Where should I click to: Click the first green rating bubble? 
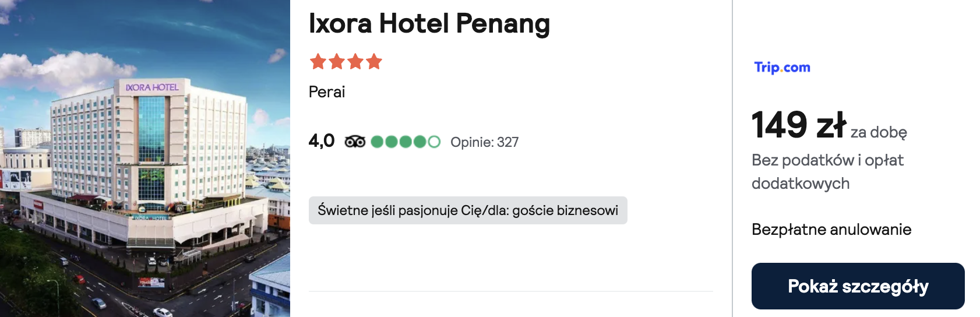[377, 142]
